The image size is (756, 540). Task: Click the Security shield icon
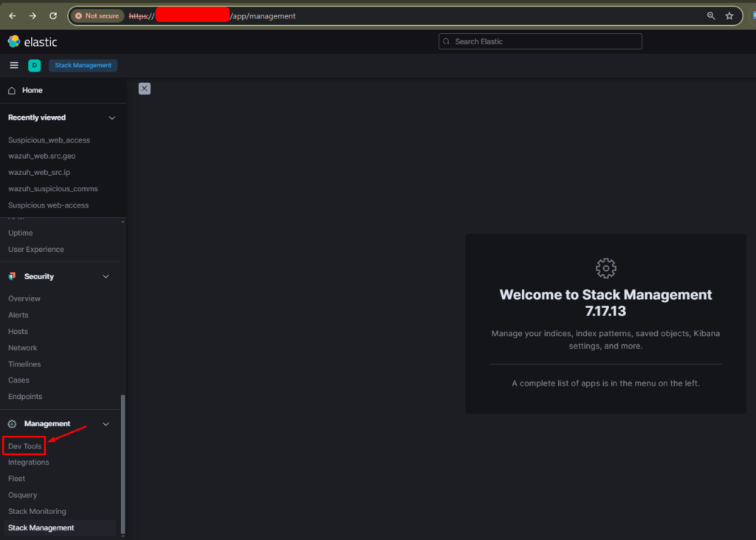pos(12,276)
